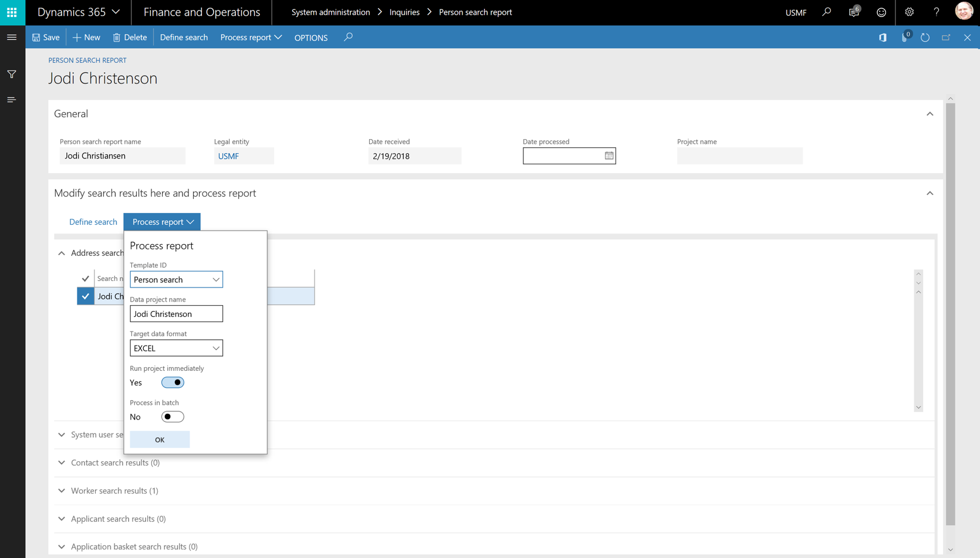
Task: Collapse the General section
Action: pos(930,114)
